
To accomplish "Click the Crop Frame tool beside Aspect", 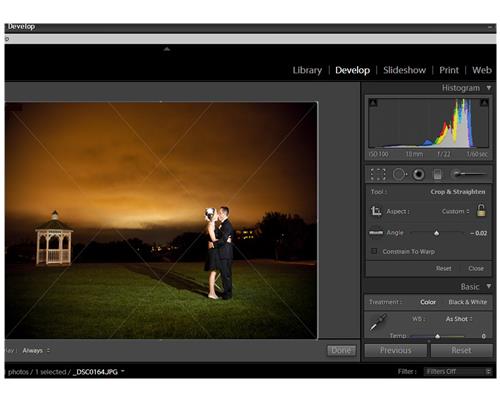I will pos(376,211).
